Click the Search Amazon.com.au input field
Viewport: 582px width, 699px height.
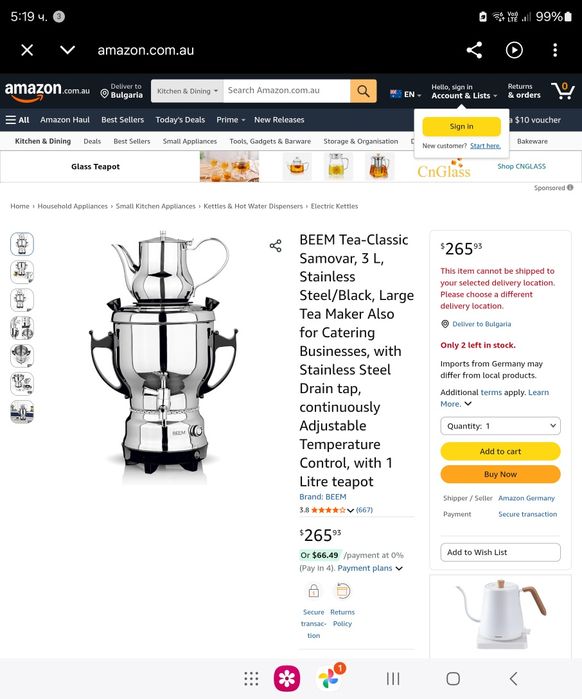[287, 91]
